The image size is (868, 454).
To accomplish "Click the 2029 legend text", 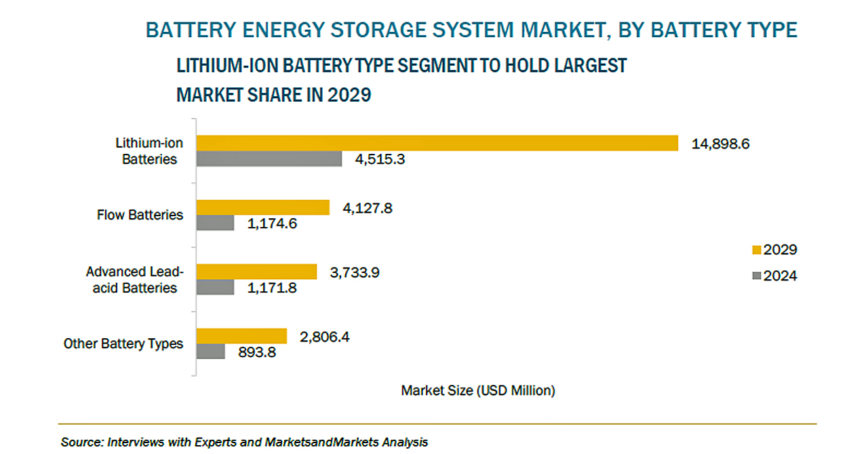I will pyautogui.click(x=780, y=250).
